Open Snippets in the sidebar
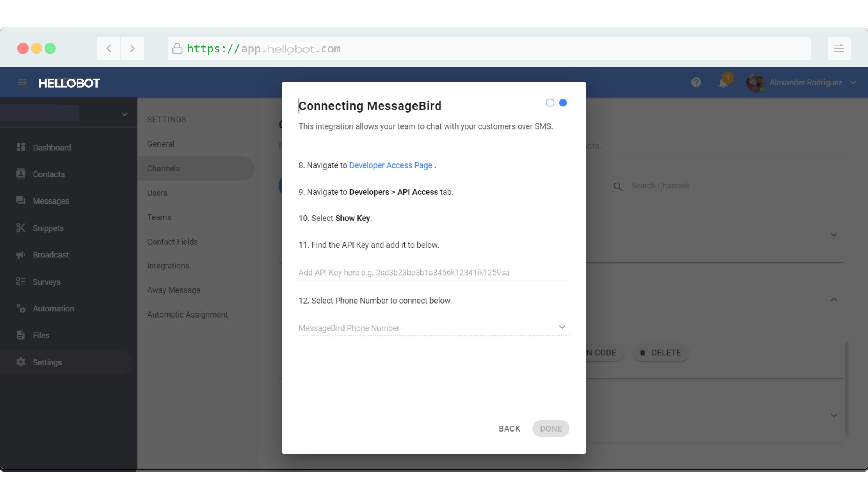 pos(48,228)
